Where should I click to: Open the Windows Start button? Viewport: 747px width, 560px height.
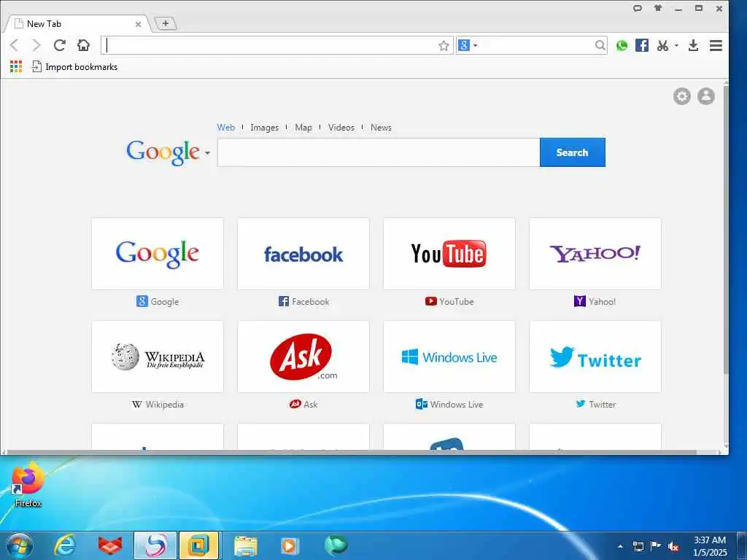20,545
